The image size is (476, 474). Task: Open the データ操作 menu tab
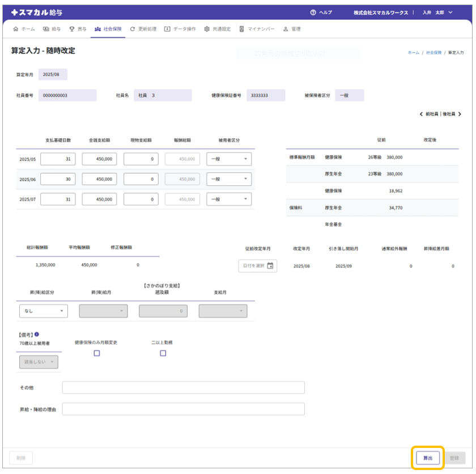pos(180,29)
